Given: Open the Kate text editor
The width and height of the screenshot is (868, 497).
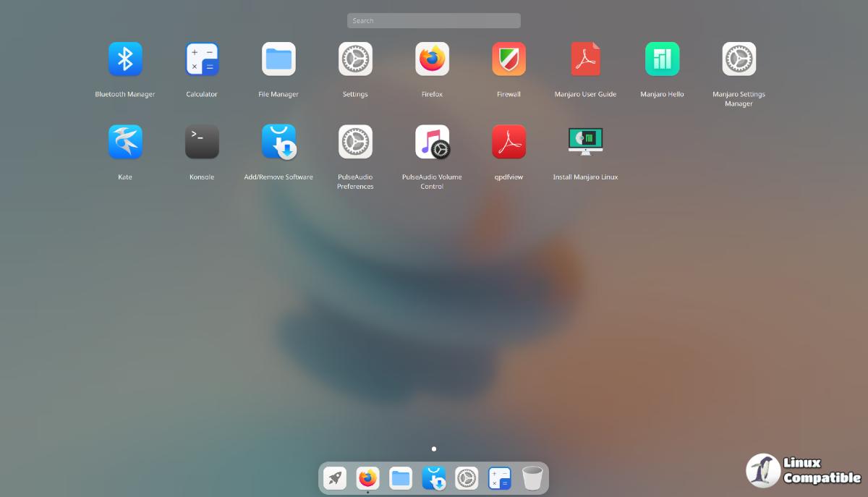Looking at the screenshot, I should pos(125,142).
